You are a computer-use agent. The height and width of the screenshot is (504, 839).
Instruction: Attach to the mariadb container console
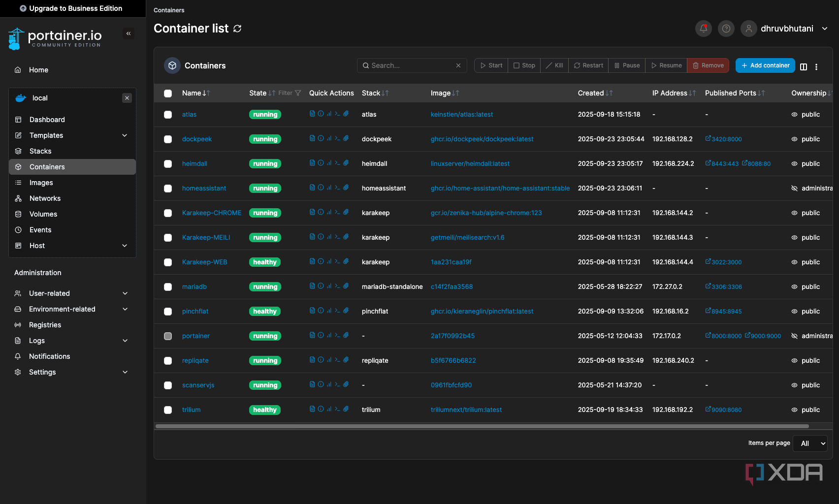coord(346,286)
